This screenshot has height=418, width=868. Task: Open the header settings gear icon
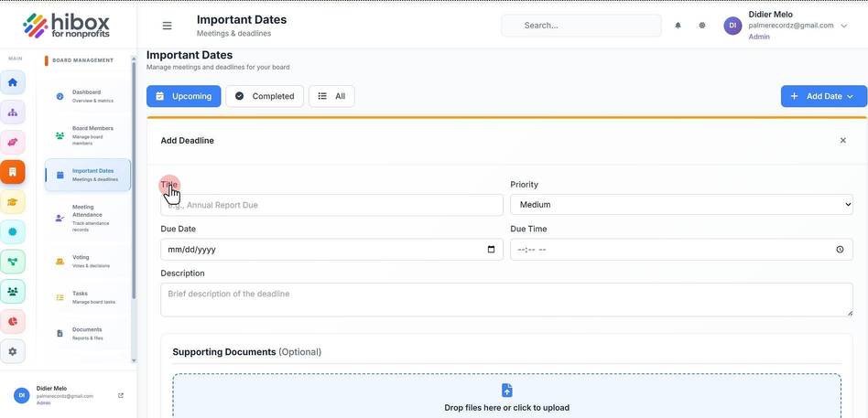point(702,26)
